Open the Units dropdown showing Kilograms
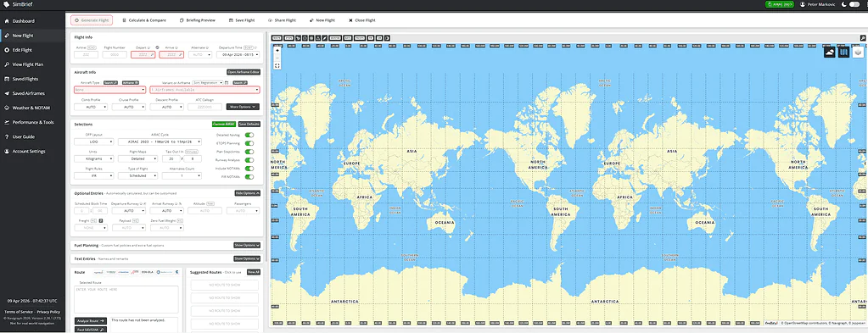 coord(93,158)
